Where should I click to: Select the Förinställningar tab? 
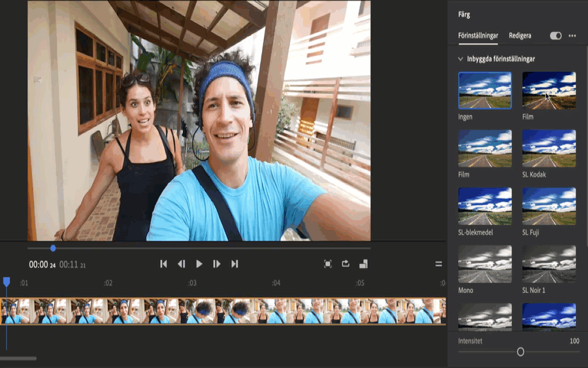pos(478,36)
